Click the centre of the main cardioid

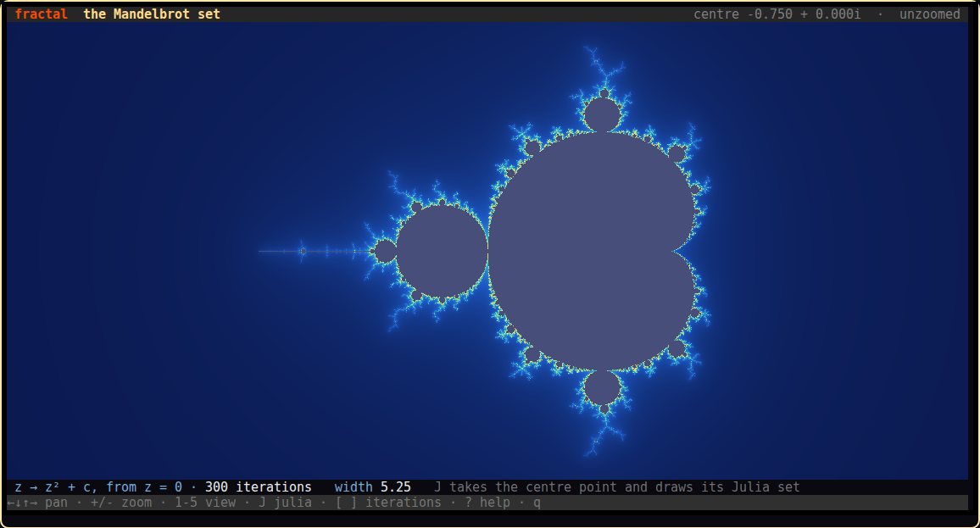[591, 251]
